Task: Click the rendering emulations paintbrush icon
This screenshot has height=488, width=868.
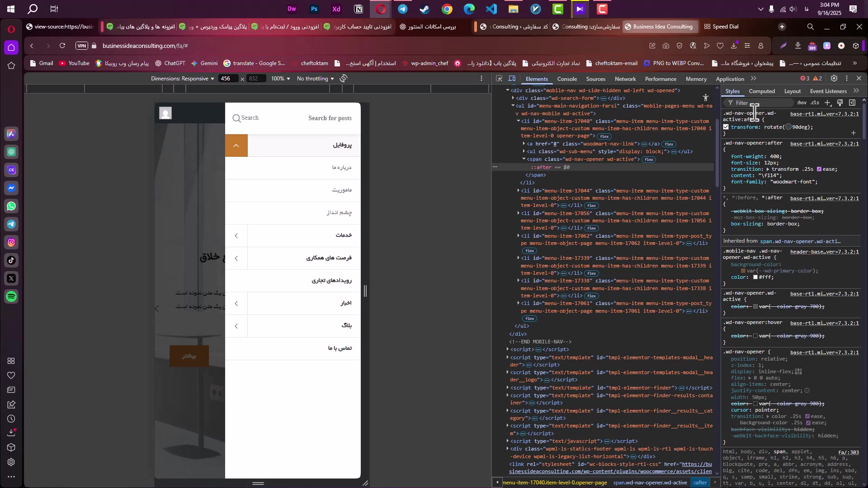Action: click(x=840, y=103)
